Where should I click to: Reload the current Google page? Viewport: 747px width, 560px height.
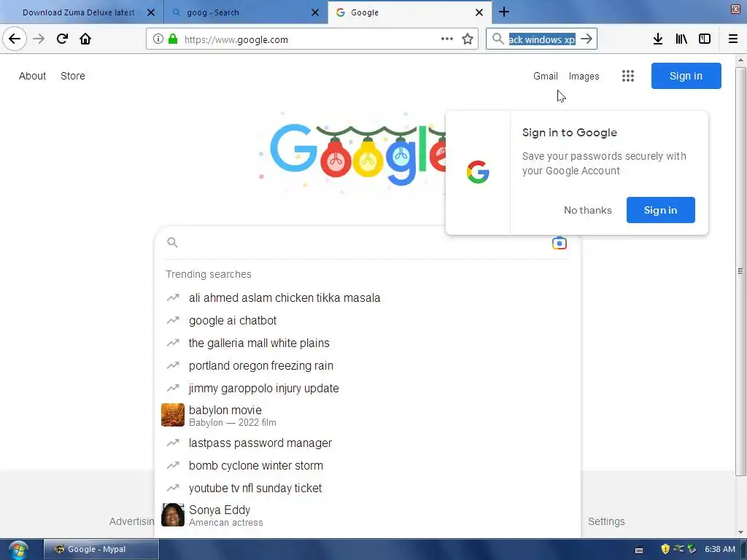point(62,39)
